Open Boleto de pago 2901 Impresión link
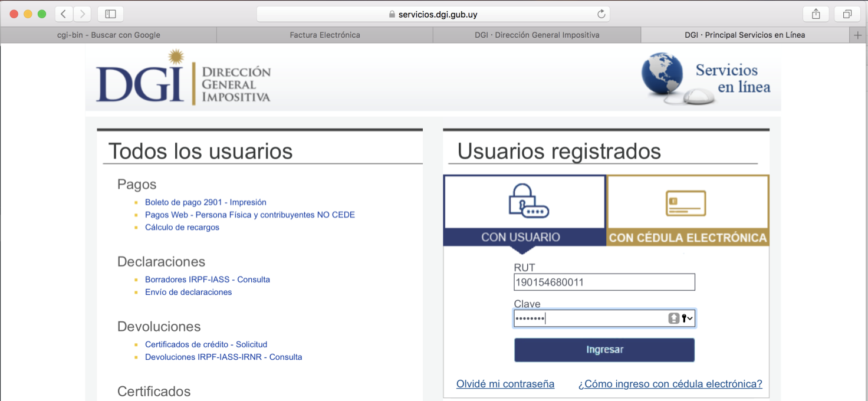The image size is (868, 401). tap(205, 202)
